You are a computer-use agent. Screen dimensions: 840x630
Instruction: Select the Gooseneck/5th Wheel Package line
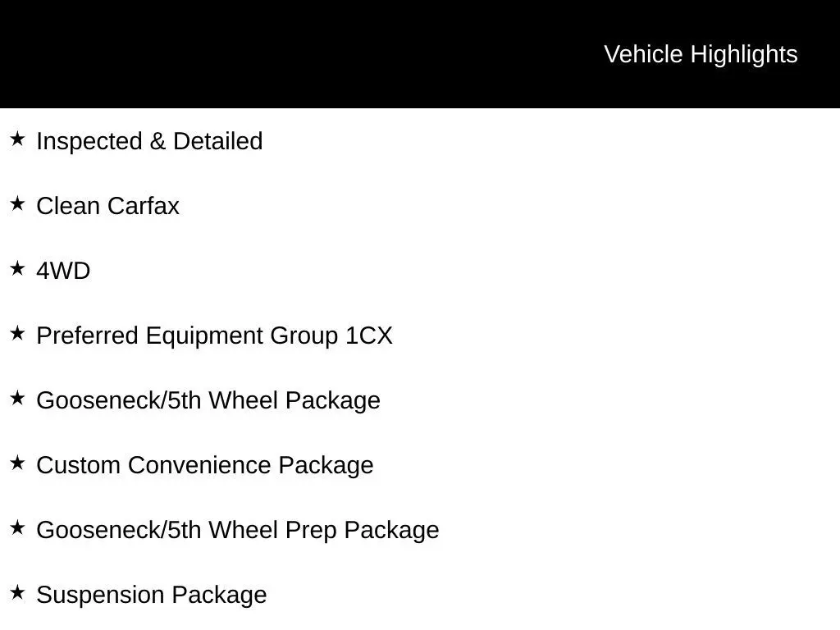point(208,400)
